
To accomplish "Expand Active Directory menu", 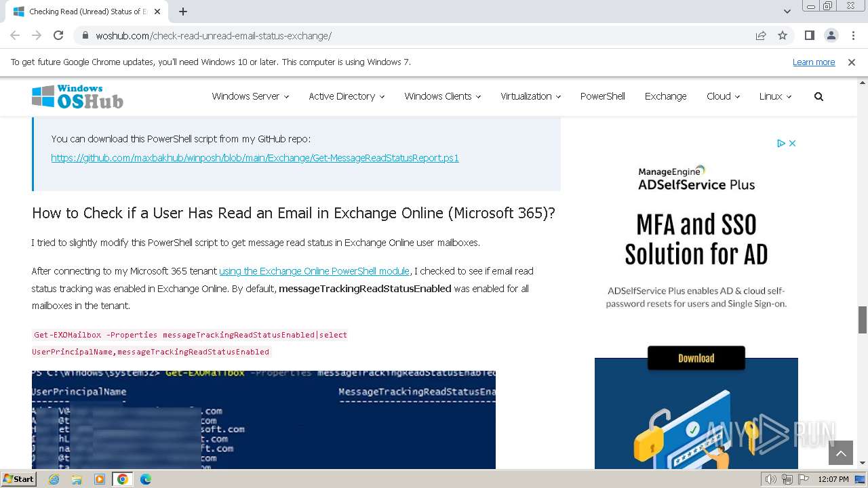I will 347,96.
